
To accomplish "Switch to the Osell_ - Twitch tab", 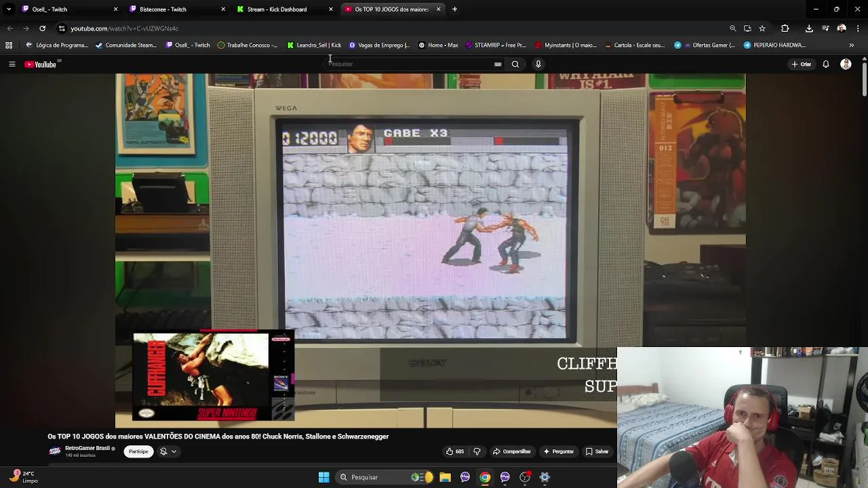I will 64,9.
